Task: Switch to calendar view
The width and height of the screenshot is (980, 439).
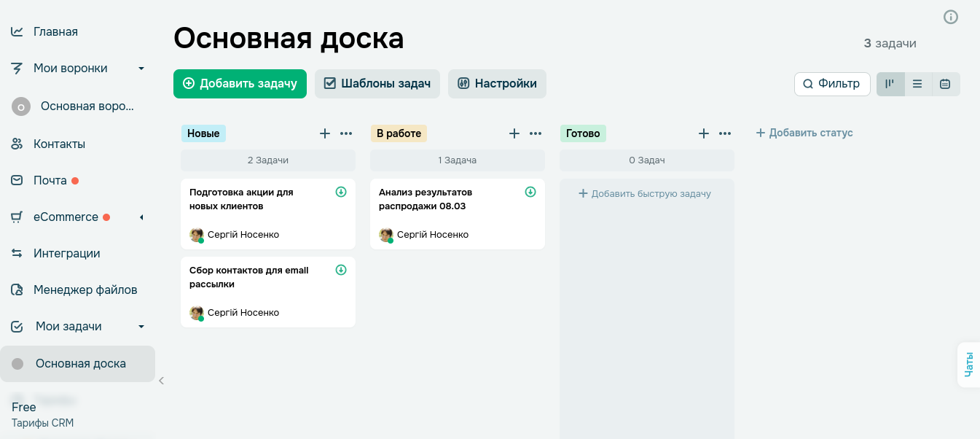Action: coord(945,84)
